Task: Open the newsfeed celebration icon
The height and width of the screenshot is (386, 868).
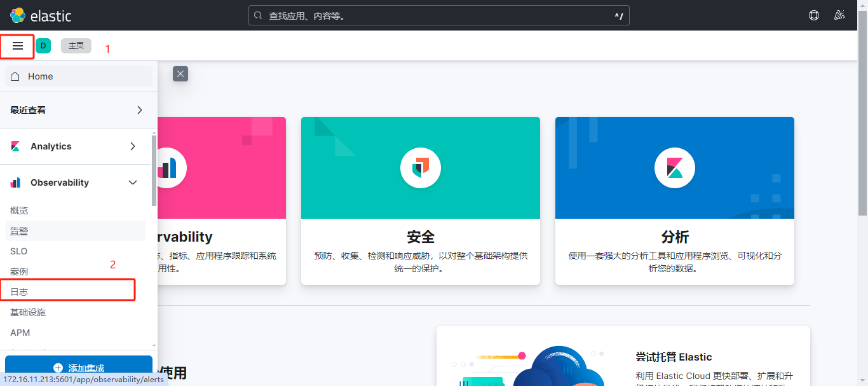Action: pyautogui.click(x=839, y=15)
